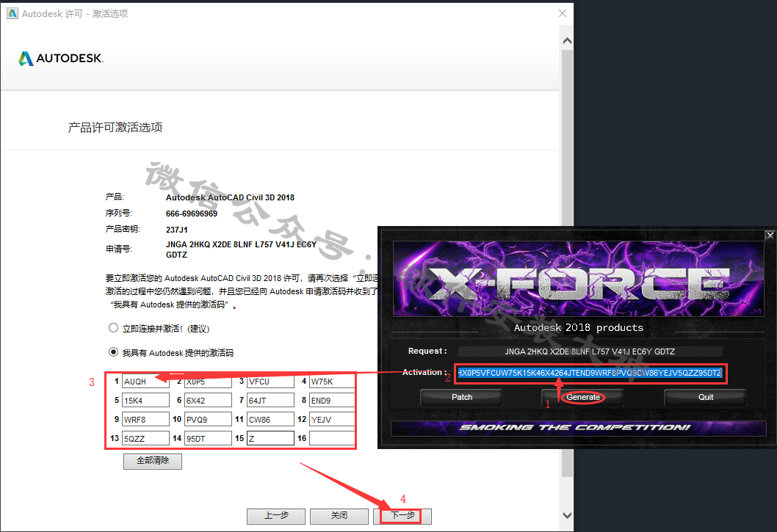Image resolution: width=777 pixels, height=532 pixels.
Task: Click the Generate button in X-Force window
Action: 583,397
